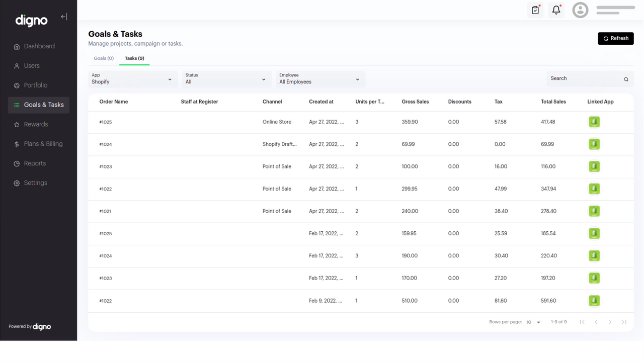Screen dimensions: 644x362
Task: Open the Status filter dropdown
Action: coord(226,79)
